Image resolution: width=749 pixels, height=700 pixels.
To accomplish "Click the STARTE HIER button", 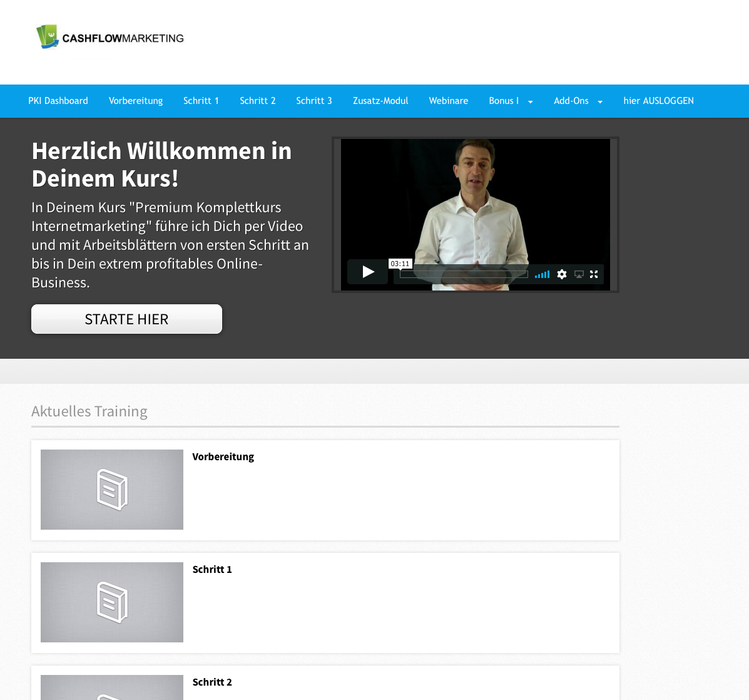I will [126, 319].
